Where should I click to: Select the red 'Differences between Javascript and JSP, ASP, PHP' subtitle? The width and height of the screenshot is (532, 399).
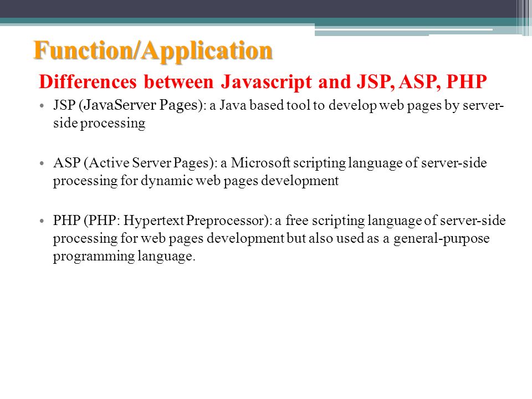click(263, 82)
